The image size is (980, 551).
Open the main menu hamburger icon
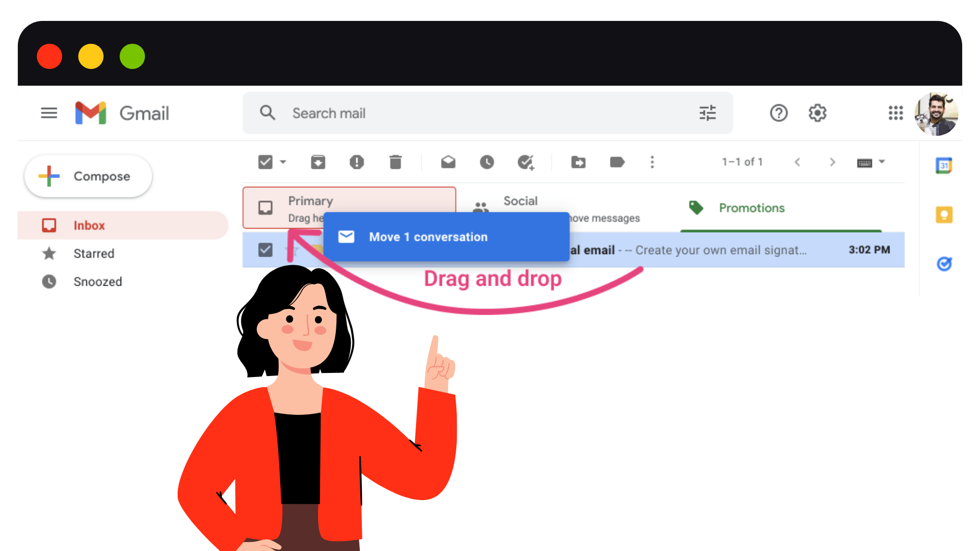click(x=49, y=113)
